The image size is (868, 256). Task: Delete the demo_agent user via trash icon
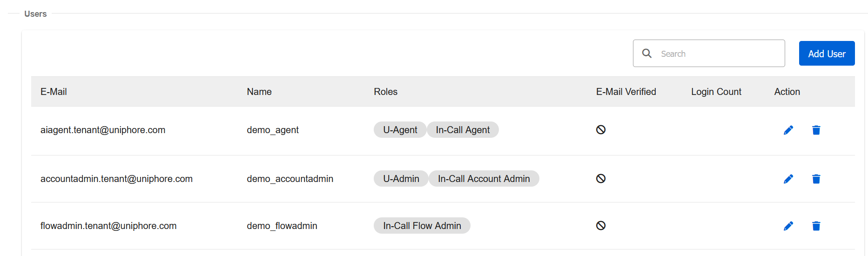point(816,130)
